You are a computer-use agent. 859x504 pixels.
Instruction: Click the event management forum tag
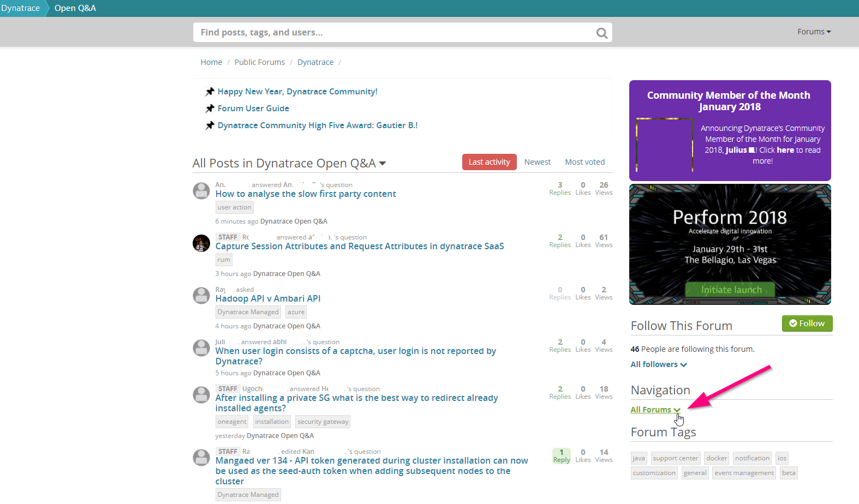[744, 473]
